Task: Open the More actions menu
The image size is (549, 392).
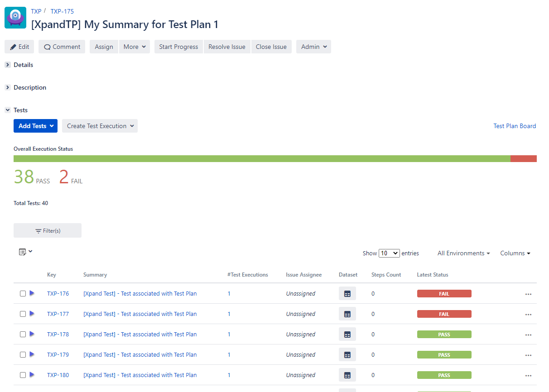Action: click(135, 47)
